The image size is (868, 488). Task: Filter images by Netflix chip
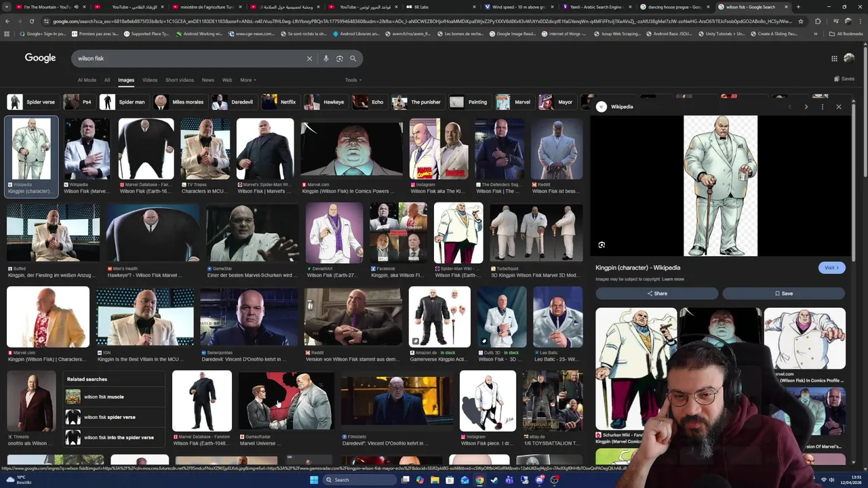point(280,102)
